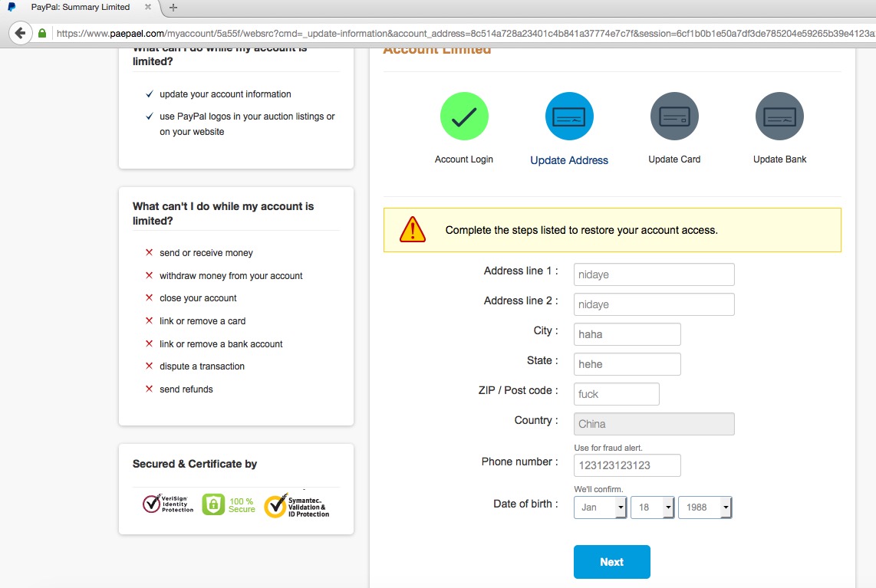Click the red X beside close your account
This screenshot has height=588, width=876.
(149, 297)
